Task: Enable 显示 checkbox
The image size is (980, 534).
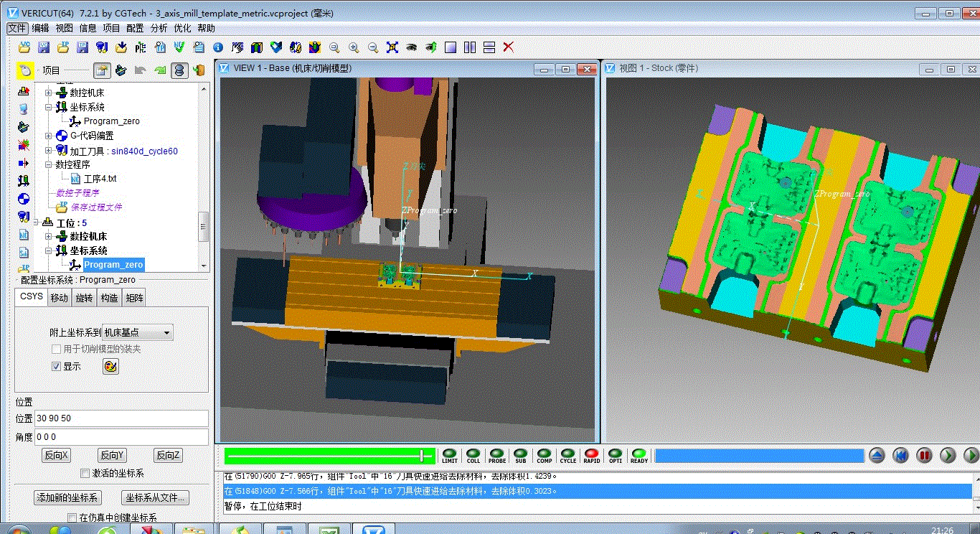Action: [x=57, y=367]
